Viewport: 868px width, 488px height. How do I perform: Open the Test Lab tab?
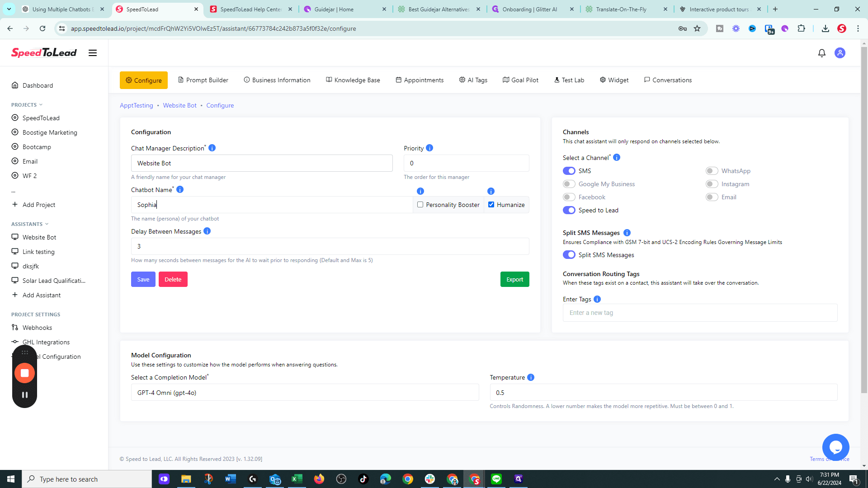coord(569,80)
